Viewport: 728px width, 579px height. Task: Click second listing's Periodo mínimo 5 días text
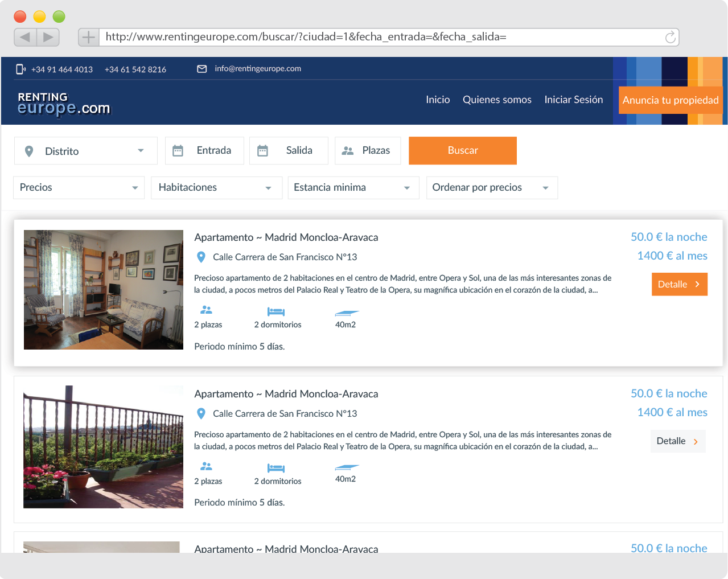click(240, 503)
